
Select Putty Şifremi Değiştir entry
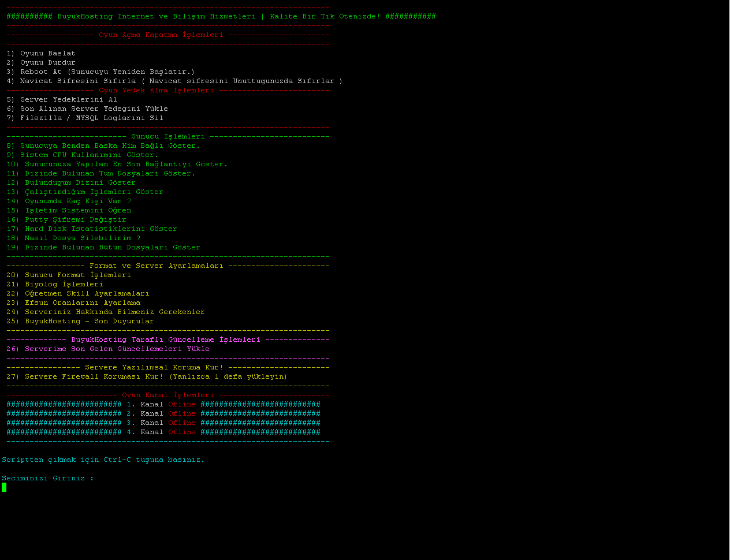66,219
